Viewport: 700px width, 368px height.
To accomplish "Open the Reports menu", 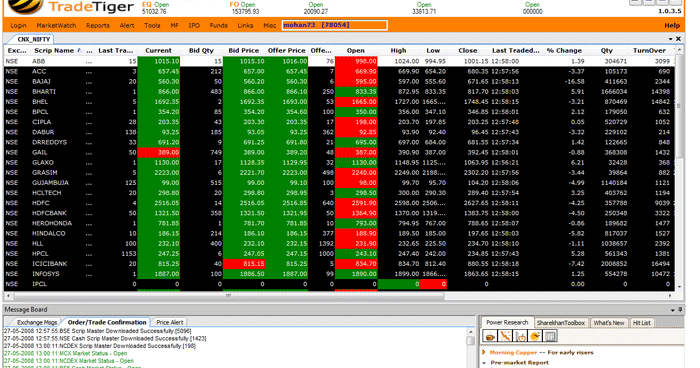I will tap(98, 25).
